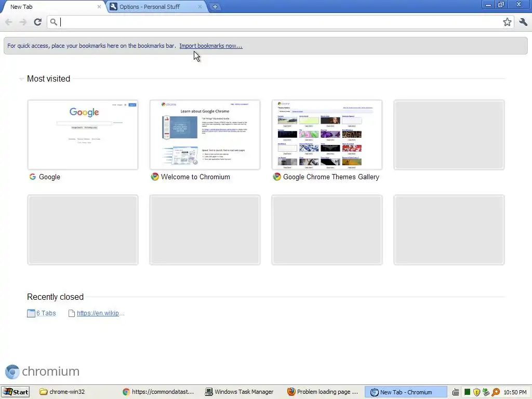Screen dimensions: 532x399
Task: Click the window icon beside 6 Tabs
Action: (x=31, y=313)
